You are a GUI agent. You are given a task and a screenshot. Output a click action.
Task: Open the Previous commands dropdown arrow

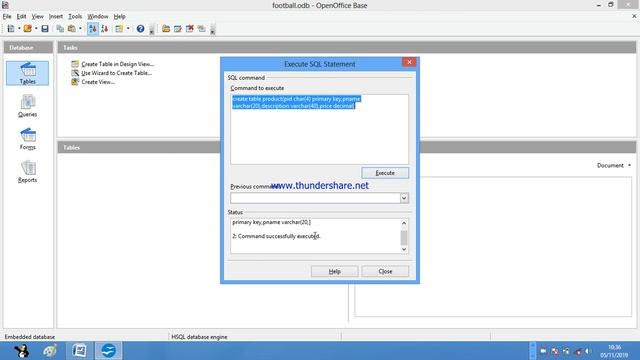click(x=404, y=198)
